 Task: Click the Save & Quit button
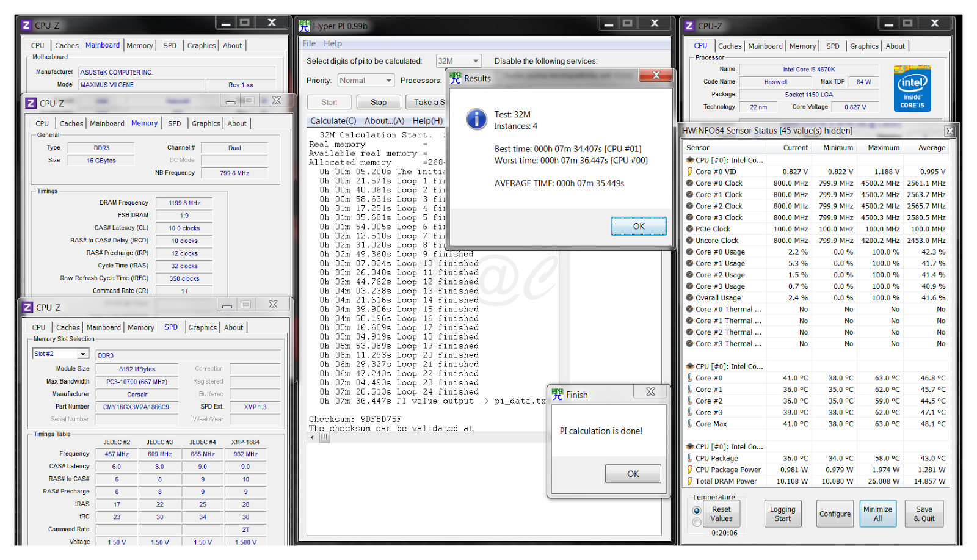click(924, 514)
